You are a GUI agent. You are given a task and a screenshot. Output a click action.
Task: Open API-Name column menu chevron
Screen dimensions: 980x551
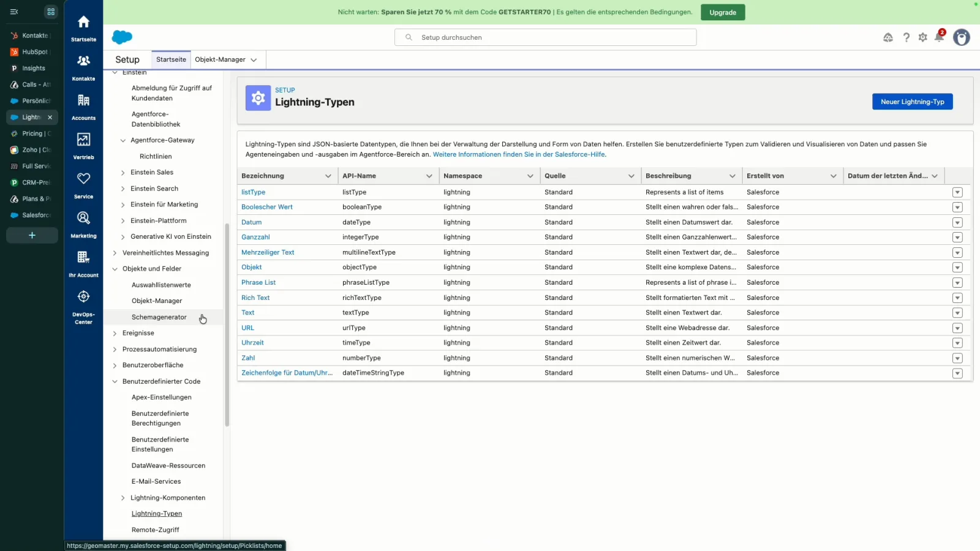point(429,176)
